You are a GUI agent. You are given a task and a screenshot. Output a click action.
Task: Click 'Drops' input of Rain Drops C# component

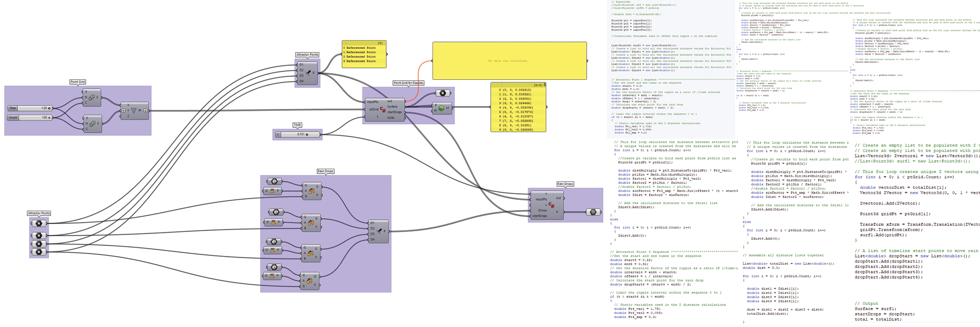point(542,210)
